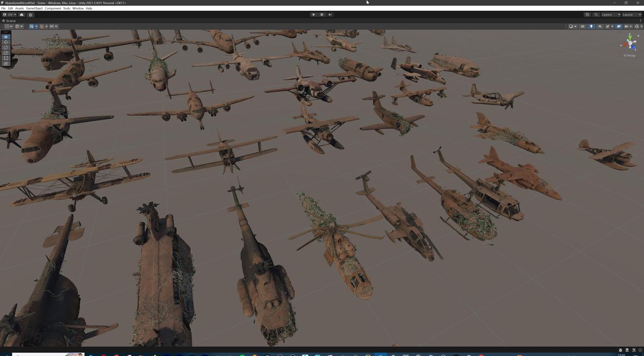Screen dimensions: 644x356
Task: Toggle scene lighting lightbulb
Action: (x=591, y=26)
